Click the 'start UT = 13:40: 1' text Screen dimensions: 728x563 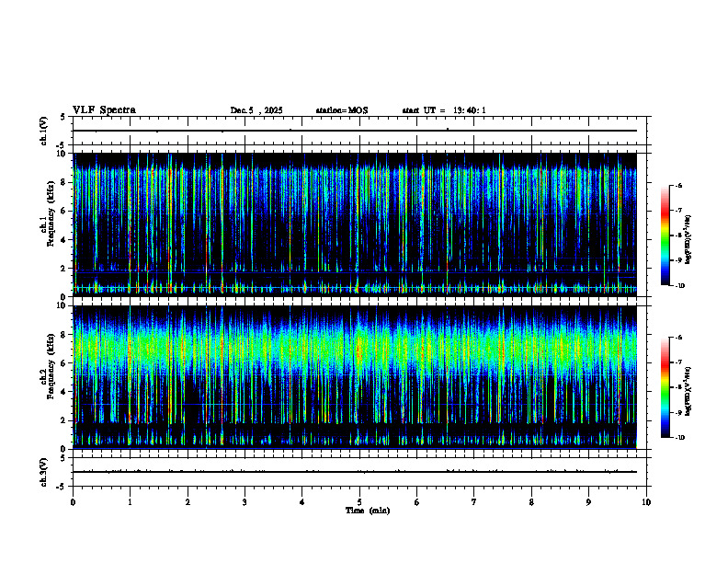point(444,110)
